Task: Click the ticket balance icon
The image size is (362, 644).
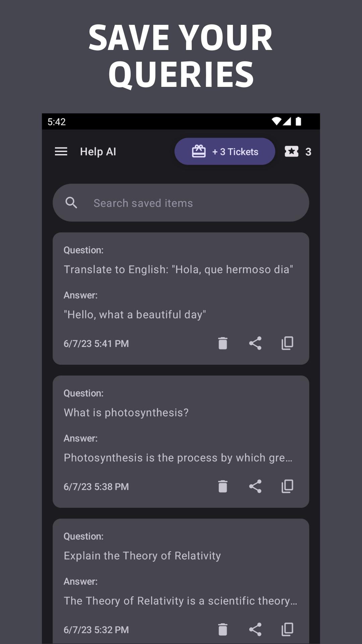Action: 292,152
